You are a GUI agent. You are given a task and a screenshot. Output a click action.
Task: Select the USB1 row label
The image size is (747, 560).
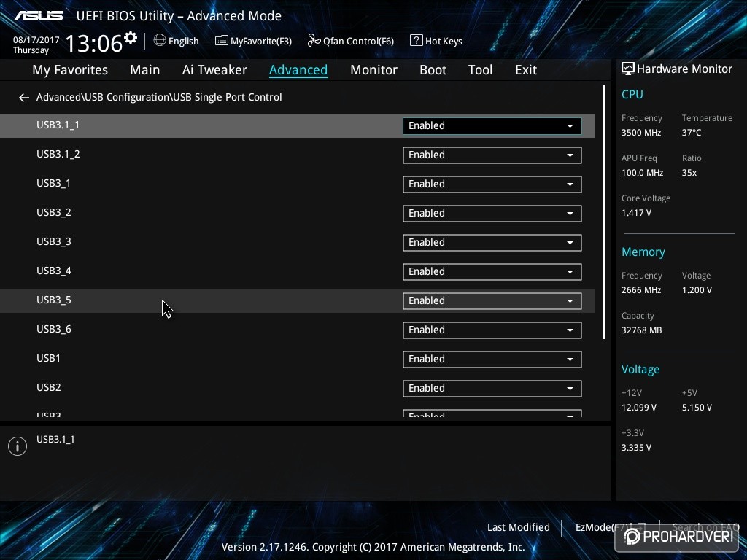click(x=49, y=358)
